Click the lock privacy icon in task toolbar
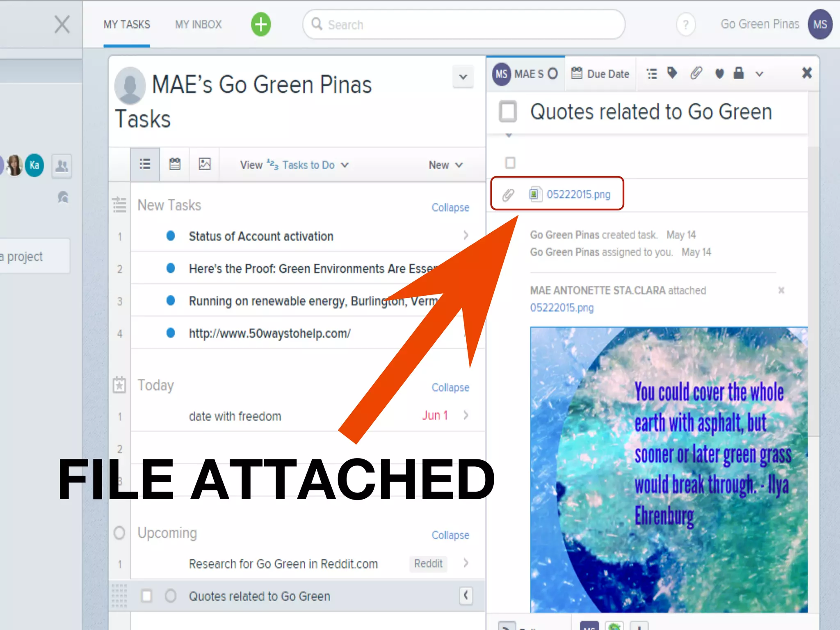The image size is (840, 630). (x=739, y=73)
